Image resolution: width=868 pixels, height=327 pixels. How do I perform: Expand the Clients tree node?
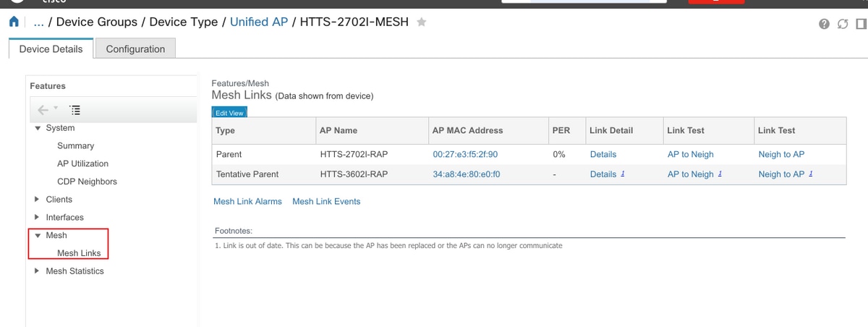38,200
